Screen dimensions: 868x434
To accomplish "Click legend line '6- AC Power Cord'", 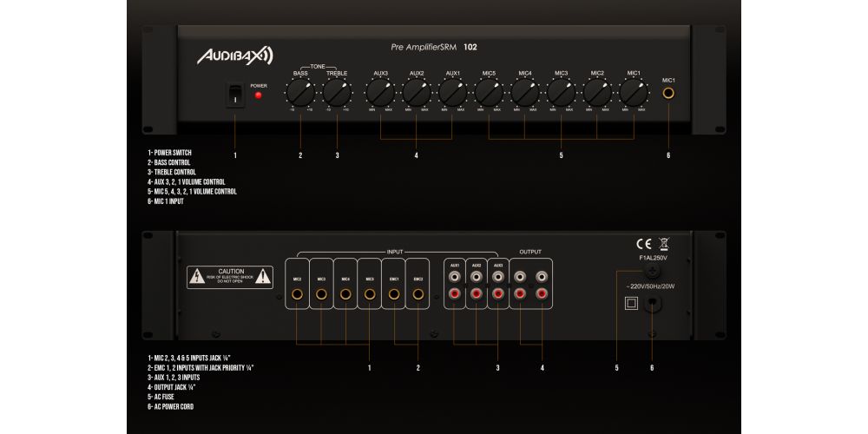I will (x=170, y=407).
